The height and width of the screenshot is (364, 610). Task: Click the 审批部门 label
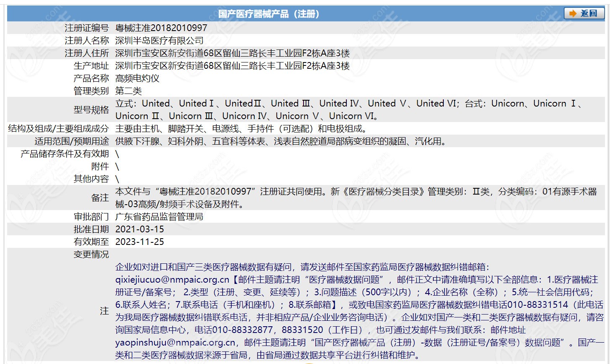(x=91, y=216)
